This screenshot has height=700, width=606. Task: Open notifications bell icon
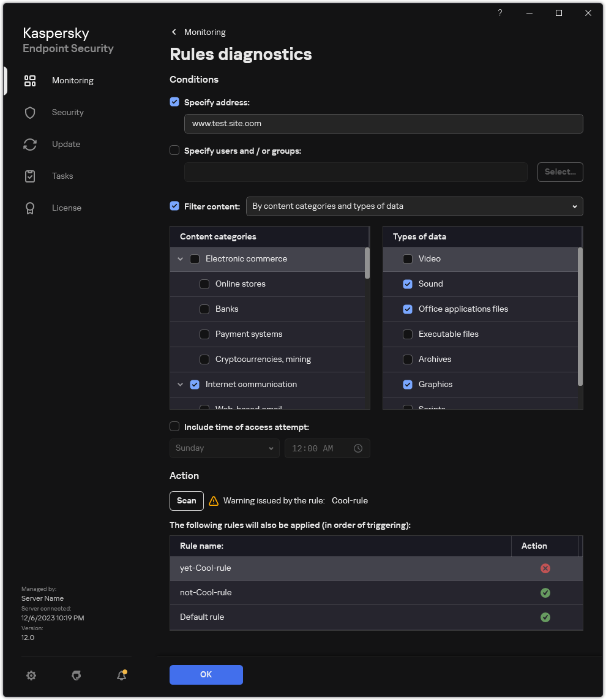[121, 676]
